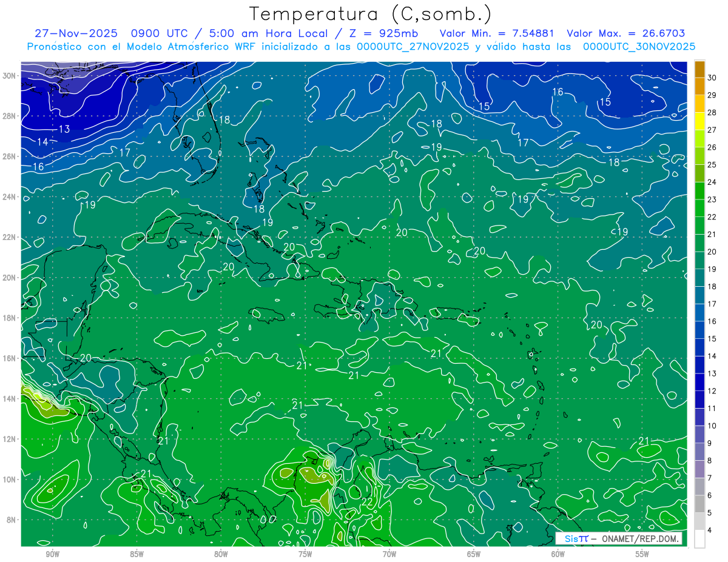Viewport: 728px width, 562px height.
Task: Click the "55W" longitude label
Action: (x=642, y=555)
